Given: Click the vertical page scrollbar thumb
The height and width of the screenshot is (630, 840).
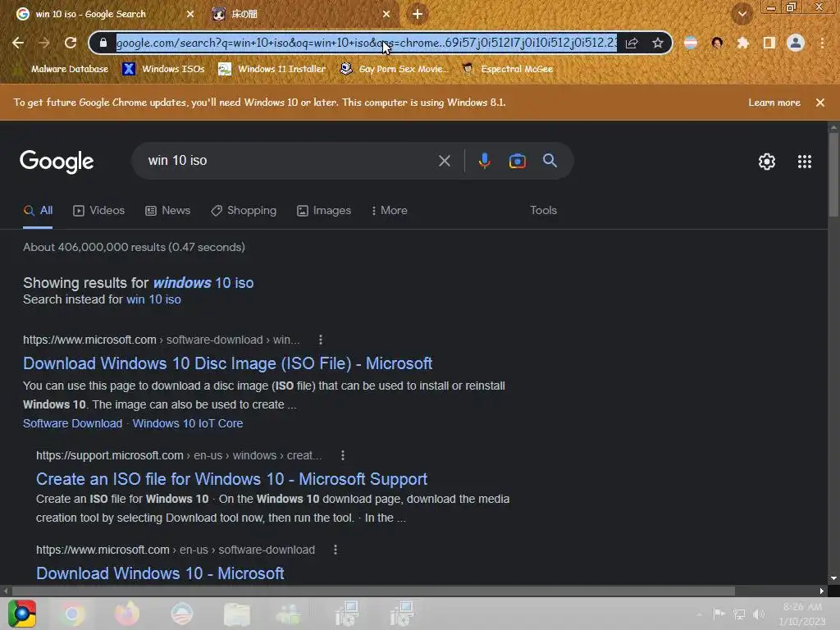Looking at the screenshot, I should pos(833,174).
